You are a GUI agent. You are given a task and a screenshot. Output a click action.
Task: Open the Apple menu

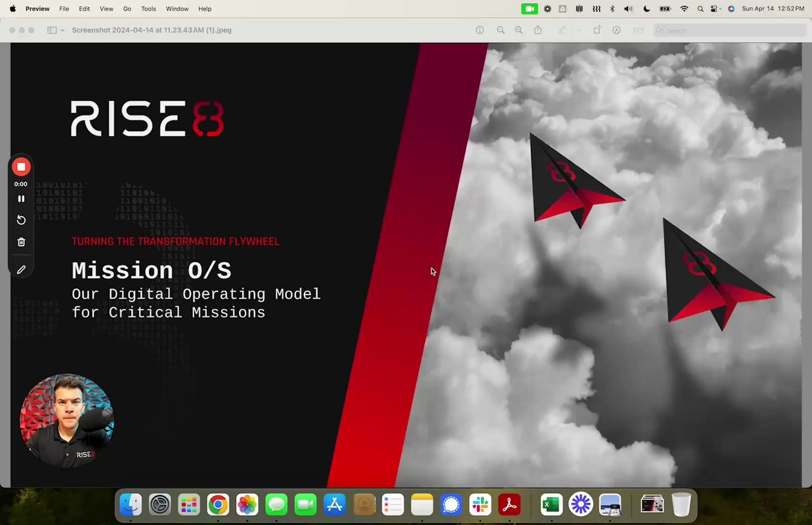tap(12, 9)
